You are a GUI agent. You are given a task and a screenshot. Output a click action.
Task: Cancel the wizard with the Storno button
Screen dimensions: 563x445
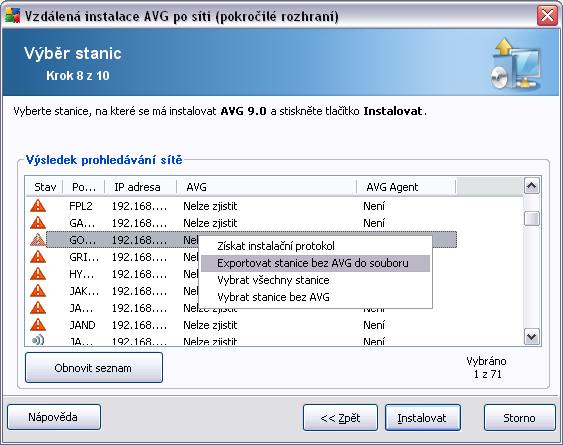(520, 417)
